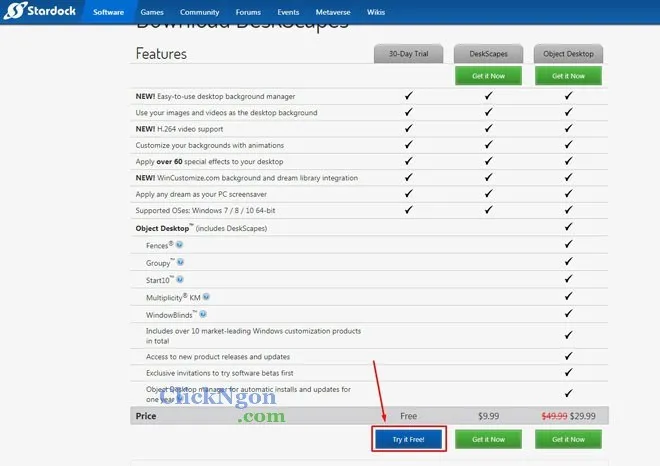Select the 30-Day Trial column header
Viewport: 660px width, 466px height.
click(x=408, y=54)
